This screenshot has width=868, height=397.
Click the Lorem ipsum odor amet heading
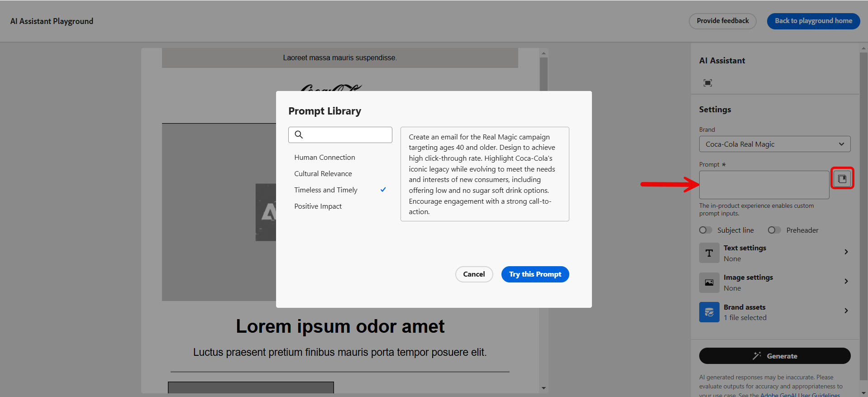click(340, 326)
